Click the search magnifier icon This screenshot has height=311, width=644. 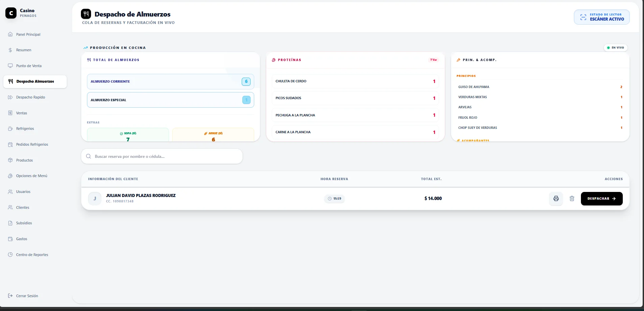pyautogui.click(x=88, y=157)
